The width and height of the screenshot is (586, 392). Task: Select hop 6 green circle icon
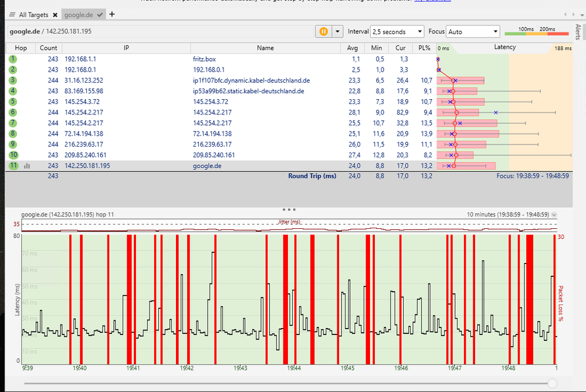click(x=13, y=112)
